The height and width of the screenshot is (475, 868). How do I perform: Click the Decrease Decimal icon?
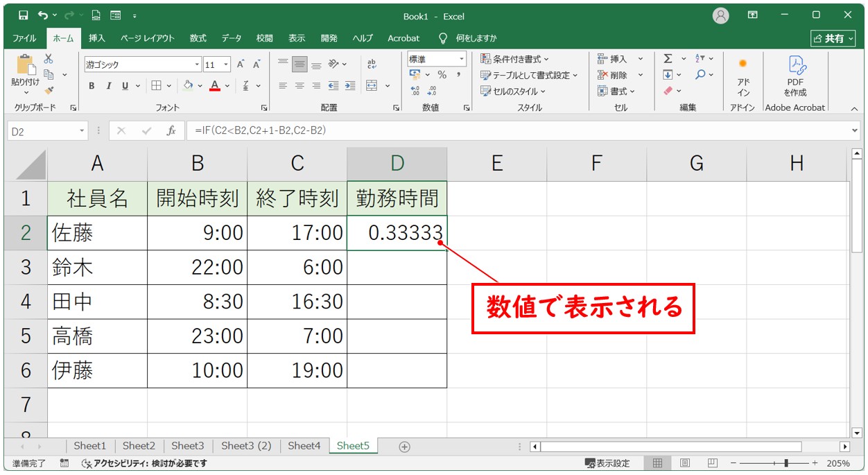[x=432, y=91]
